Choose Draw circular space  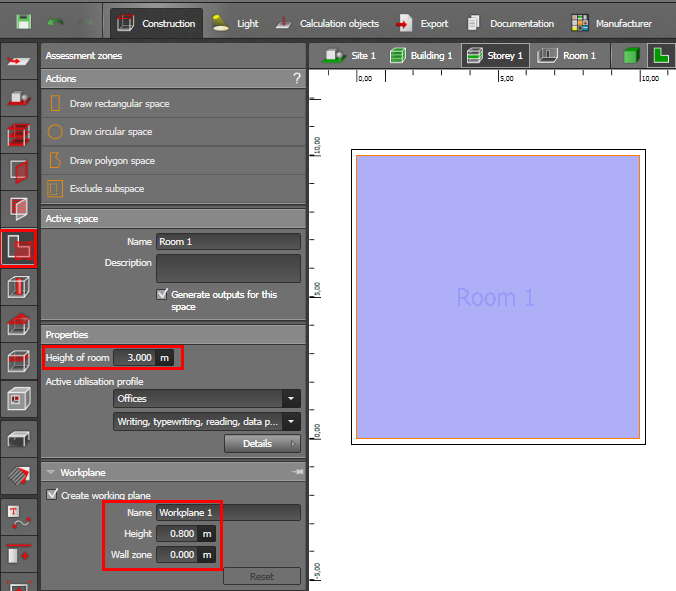173,131
